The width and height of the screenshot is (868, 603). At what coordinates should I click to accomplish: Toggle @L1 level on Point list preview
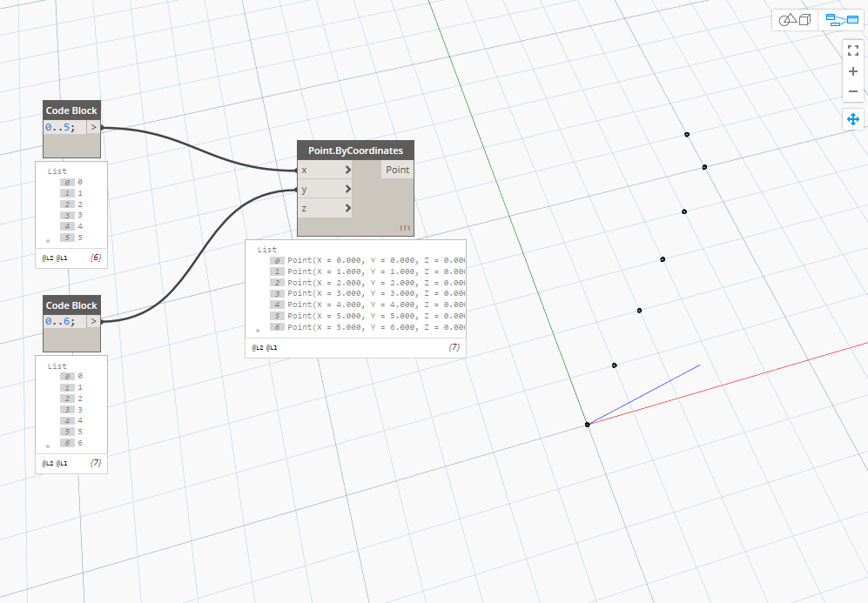pos(270,347)
